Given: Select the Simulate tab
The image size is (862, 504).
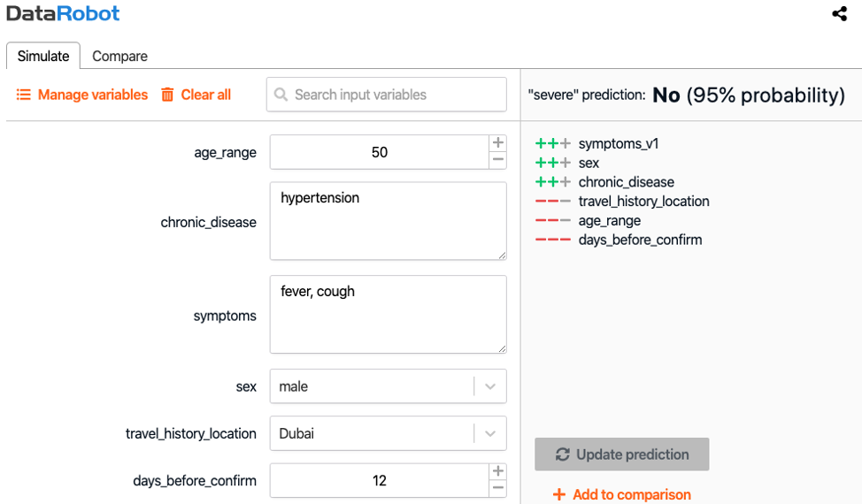Looking at the screenshot, I should pyautogui.click(x=43, y=56).
